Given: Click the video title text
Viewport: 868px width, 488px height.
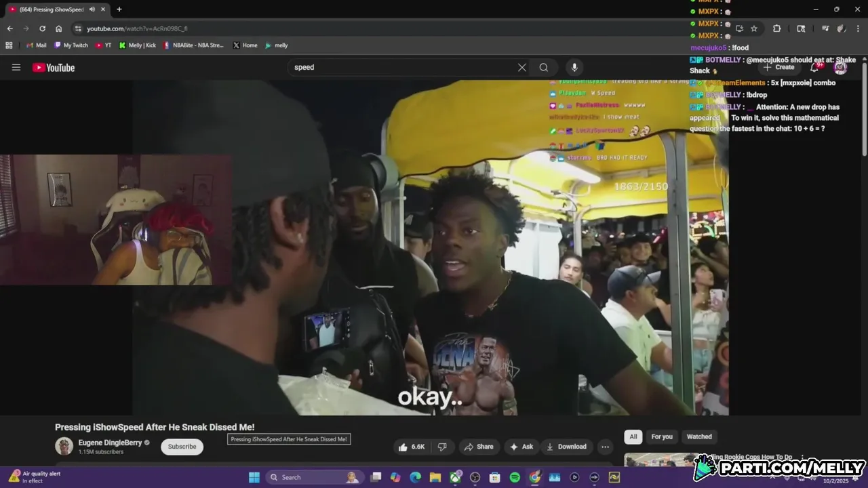Looking at the screenshot, I should tap(155, 427).
